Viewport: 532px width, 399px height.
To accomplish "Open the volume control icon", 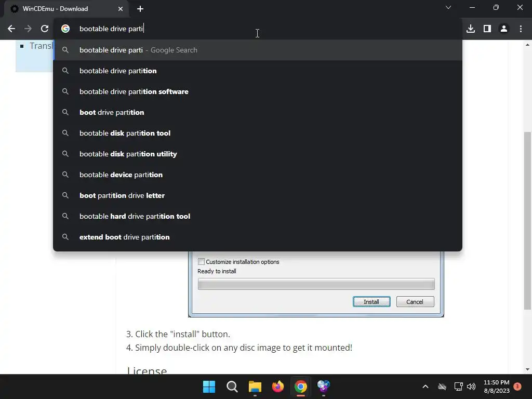I will [471, 387].
